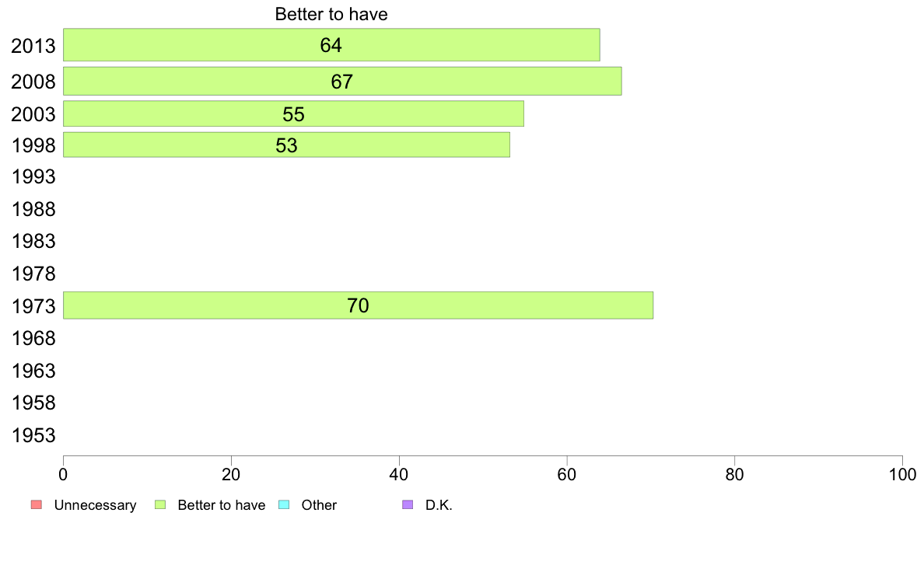Click the 80 tick on x-axis
This screenshot has height=572, width=924.
click(x=734, y=475)
